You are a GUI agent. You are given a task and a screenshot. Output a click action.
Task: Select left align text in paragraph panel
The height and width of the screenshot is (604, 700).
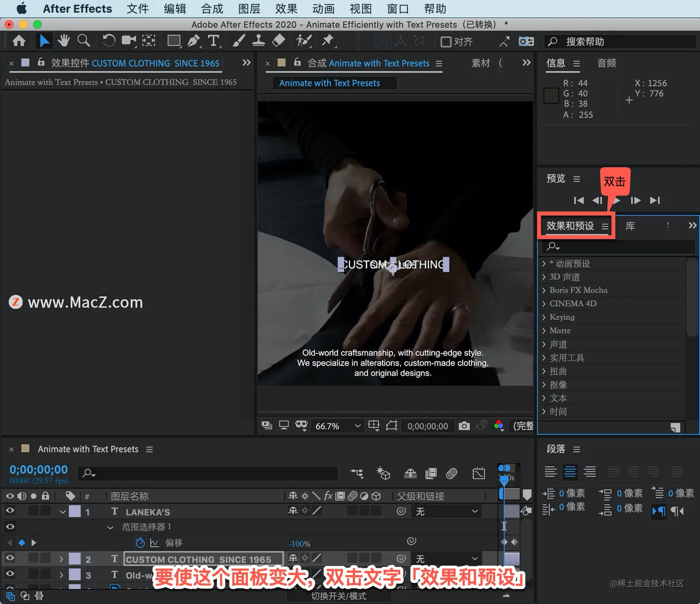550,472
